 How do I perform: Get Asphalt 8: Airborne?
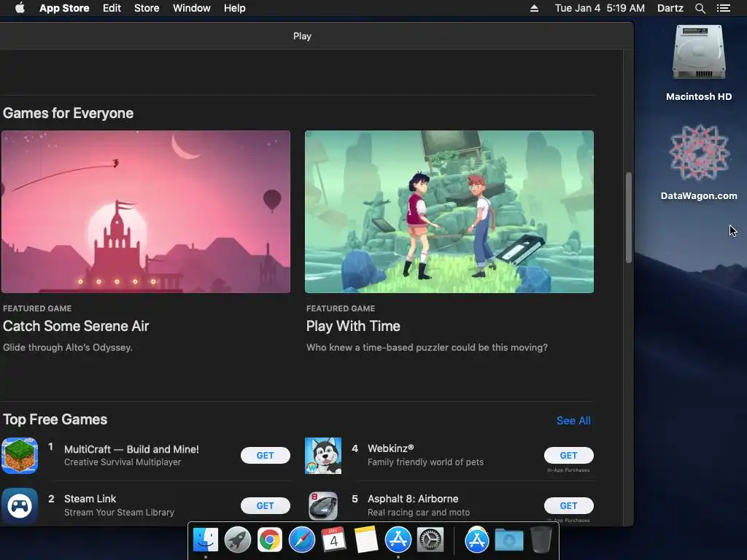[x=569, y=506]
